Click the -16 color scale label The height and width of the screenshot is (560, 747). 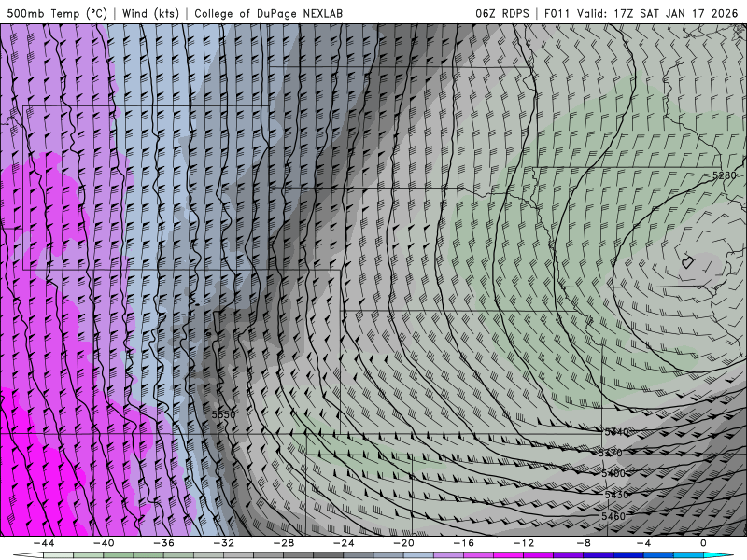click(463, 543)
